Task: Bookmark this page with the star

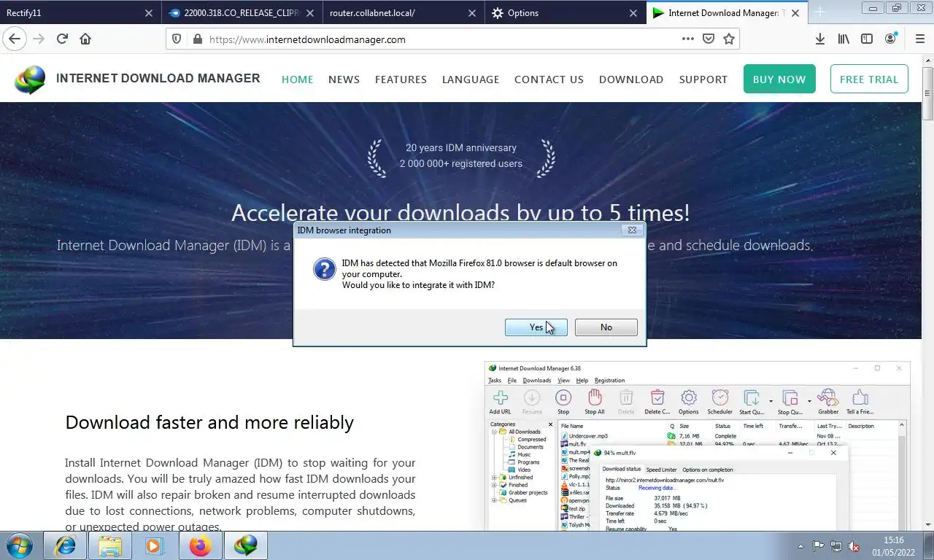Action: pos(728,39)
